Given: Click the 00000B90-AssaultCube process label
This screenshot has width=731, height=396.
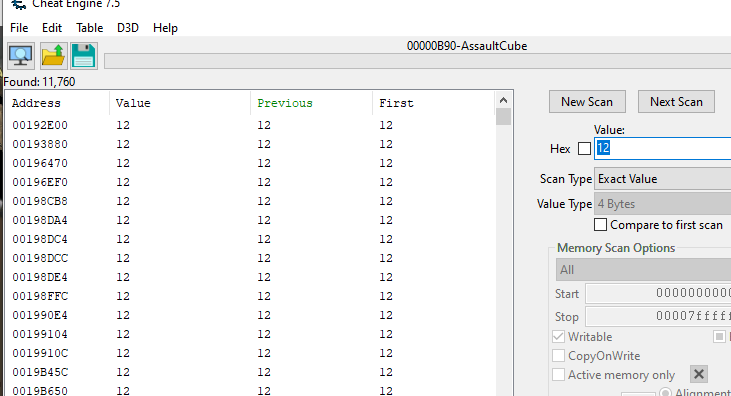Looking at the screenshot, I should (x=467, y=46).
